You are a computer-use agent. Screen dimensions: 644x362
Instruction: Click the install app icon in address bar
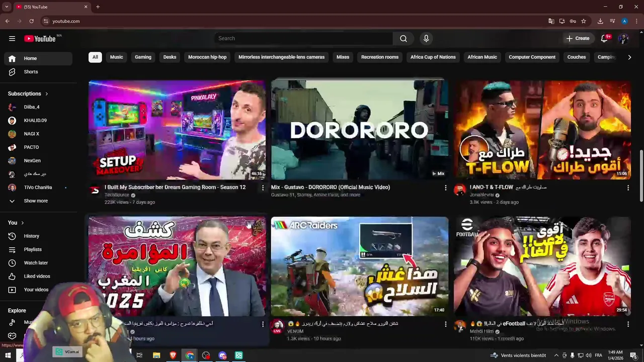(562, 21)
